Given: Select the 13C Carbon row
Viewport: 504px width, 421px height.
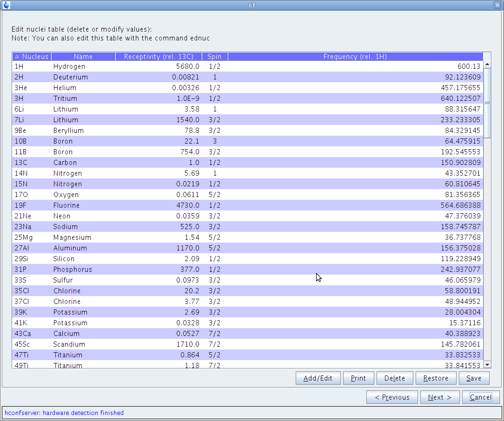Looking at the screenshot, I should 65,163.
